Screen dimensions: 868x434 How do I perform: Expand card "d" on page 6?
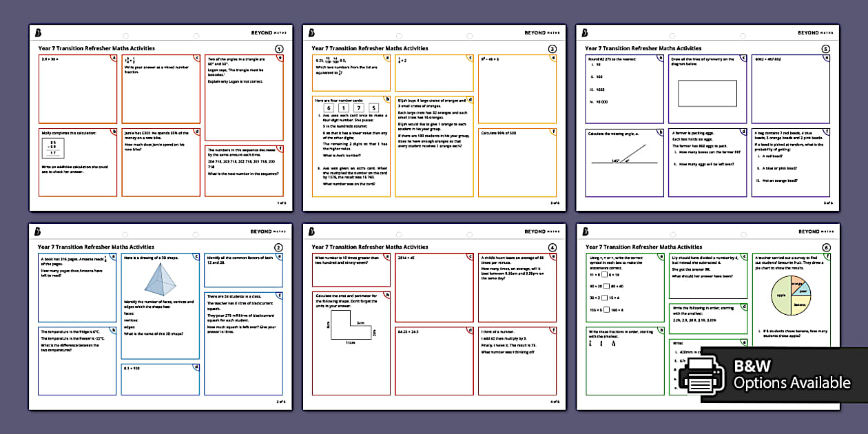pos(744,306)
